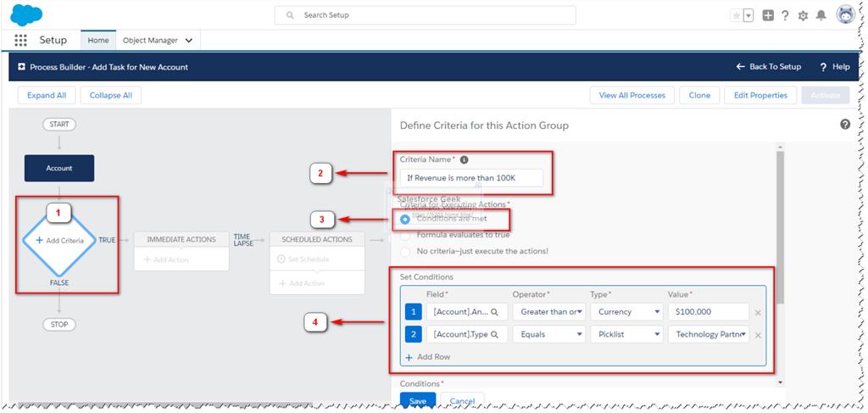Remove condition row 2 with X
Screen dimensions: 868x413
(758, 335)
